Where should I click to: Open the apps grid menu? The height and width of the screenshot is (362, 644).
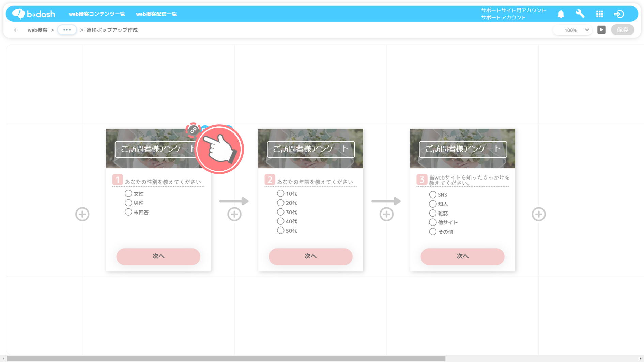click(600, 14)
